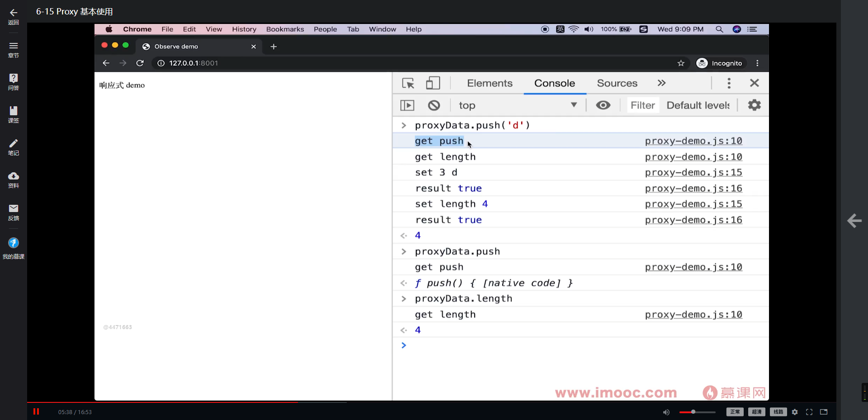Toggle the console sidebar icon
Screen dimensions: 868x420
pyautogui.click(x=407, y=105)
